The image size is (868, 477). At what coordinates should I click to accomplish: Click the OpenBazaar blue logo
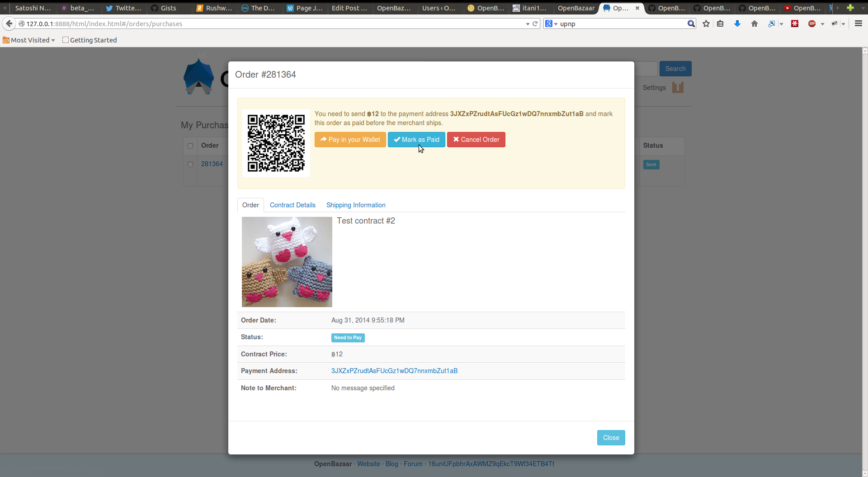tap(198, 76)
